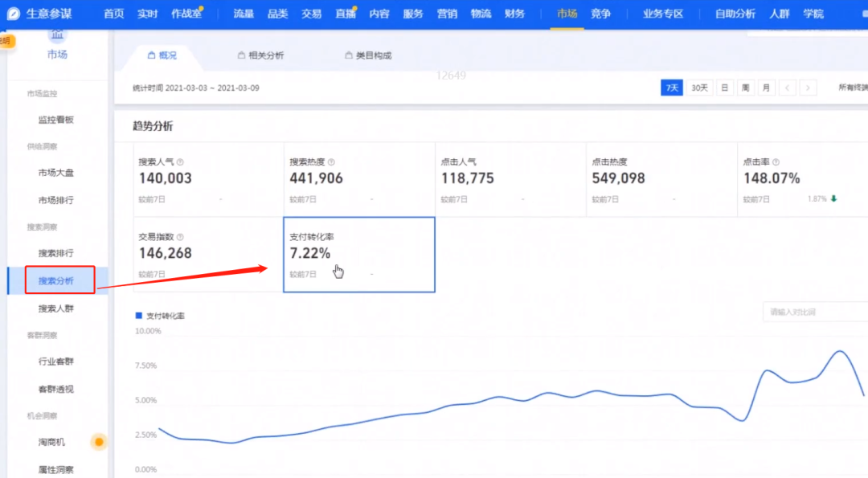Go to next period arrow
This screenshot has width=868, height=478.
pos(809,88)
